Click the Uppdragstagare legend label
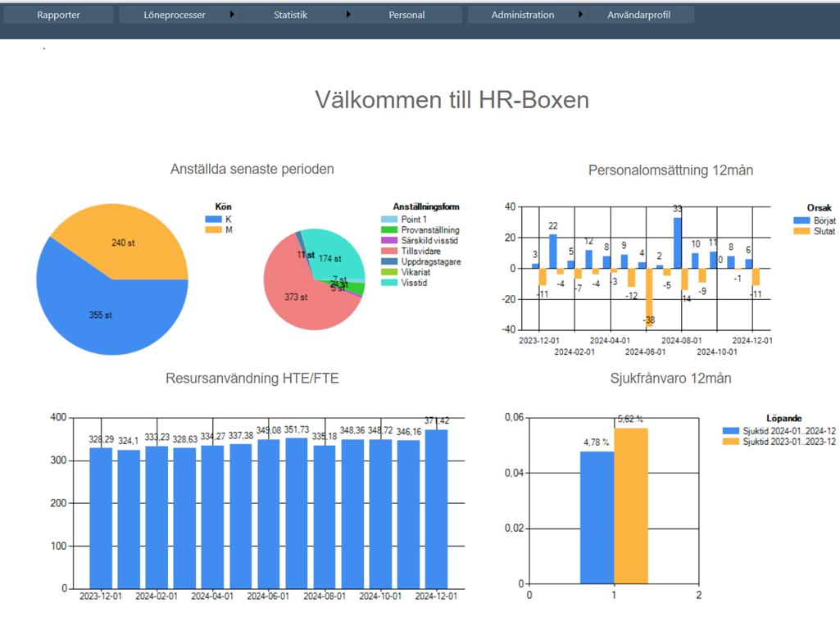The image size is (840, 635). [431, 262]
